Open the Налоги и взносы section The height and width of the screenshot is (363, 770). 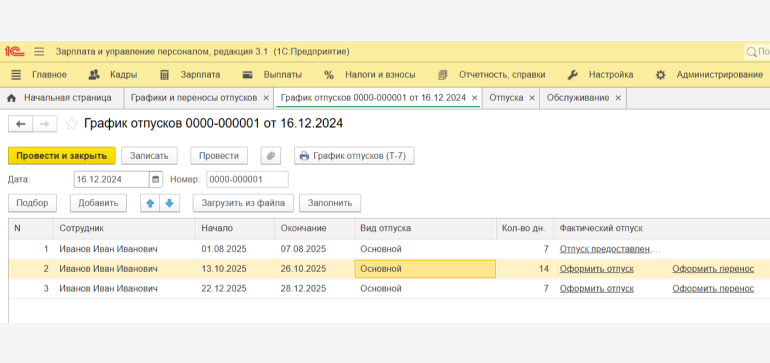click(380, 75)
